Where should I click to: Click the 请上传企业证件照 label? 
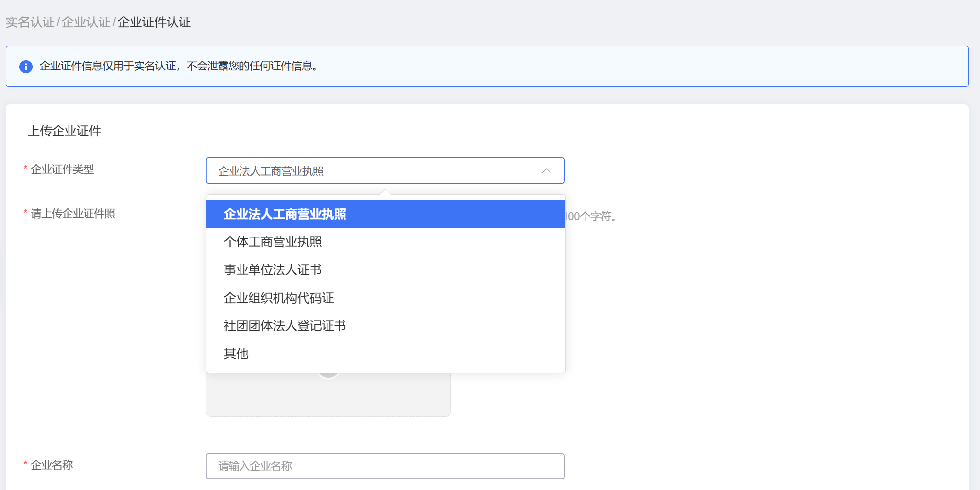point(73,214)
